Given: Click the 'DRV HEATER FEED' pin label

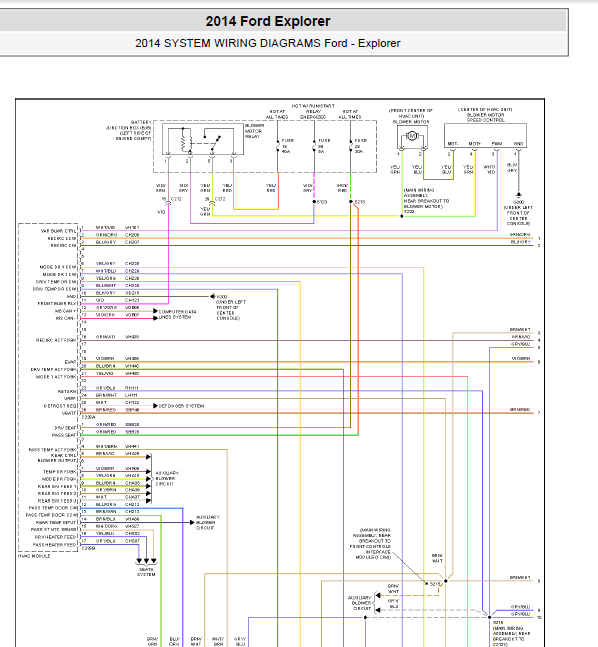Looking at the screenshot, I should pyautogui.click(x=56, y=537).
